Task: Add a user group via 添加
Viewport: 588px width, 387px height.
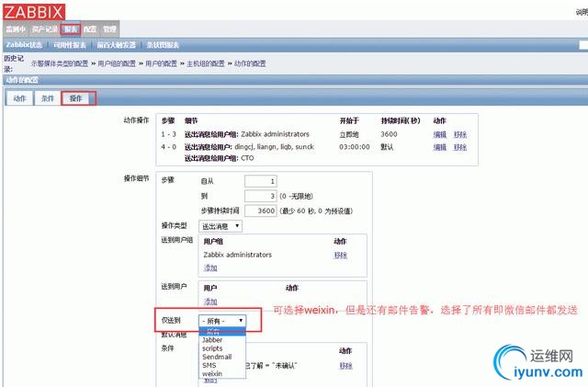Action: 210,268
